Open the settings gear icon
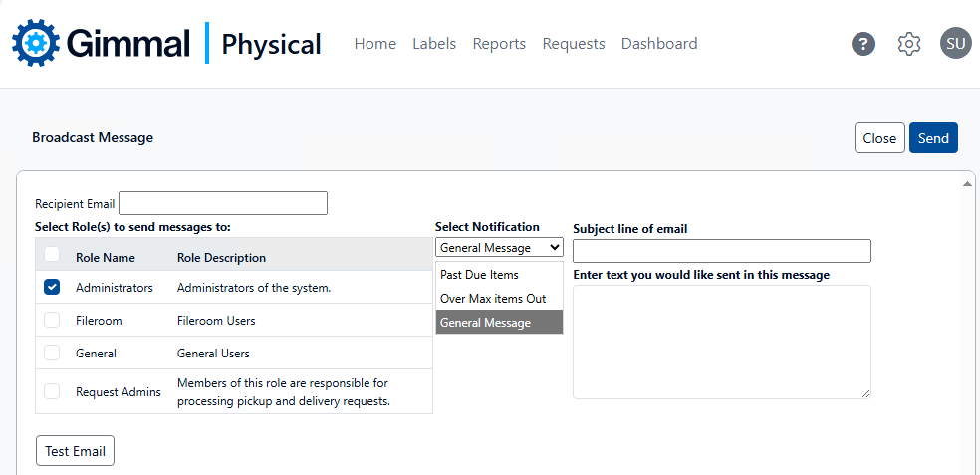This screenshot has width=980, height=475. [x=909, y=44]
